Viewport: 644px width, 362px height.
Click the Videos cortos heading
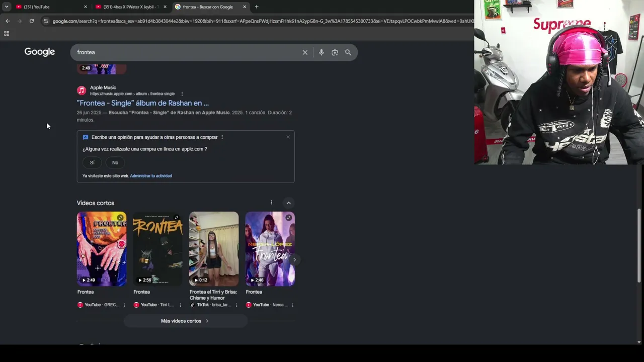coord(96,203)
